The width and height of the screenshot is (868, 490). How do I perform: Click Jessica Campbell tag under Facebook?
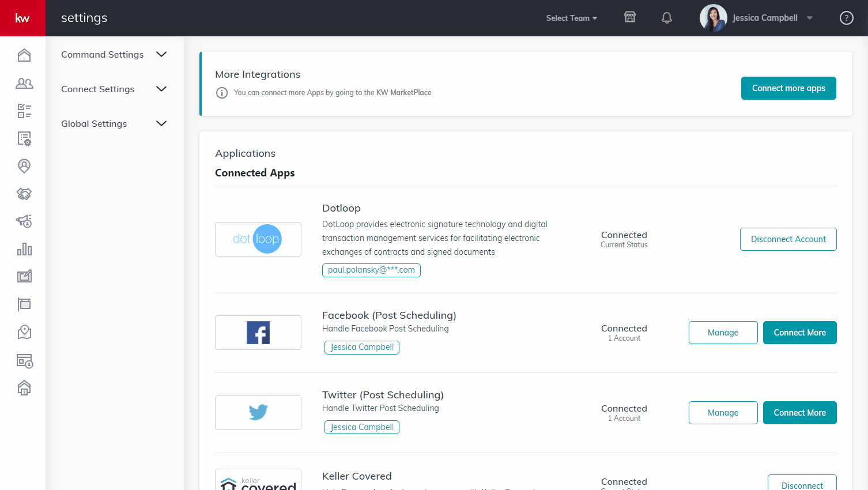(362, 348)
